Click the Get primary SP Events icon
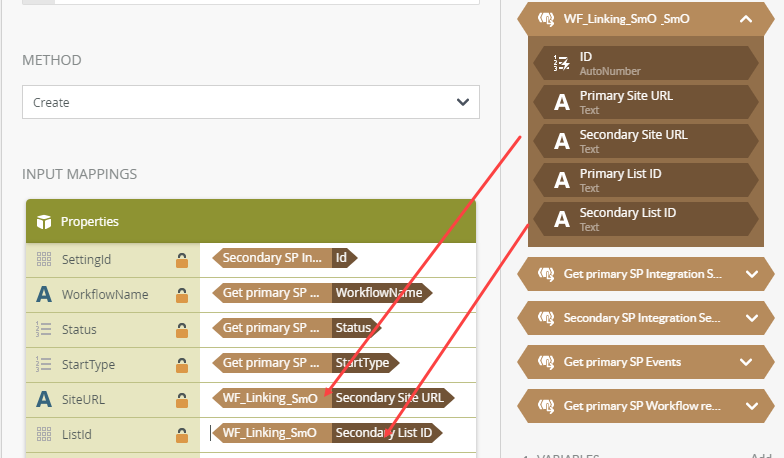Image resolution: width=784 pixels, height=458 pixels. pyautogui.click(x=546, y=362)
